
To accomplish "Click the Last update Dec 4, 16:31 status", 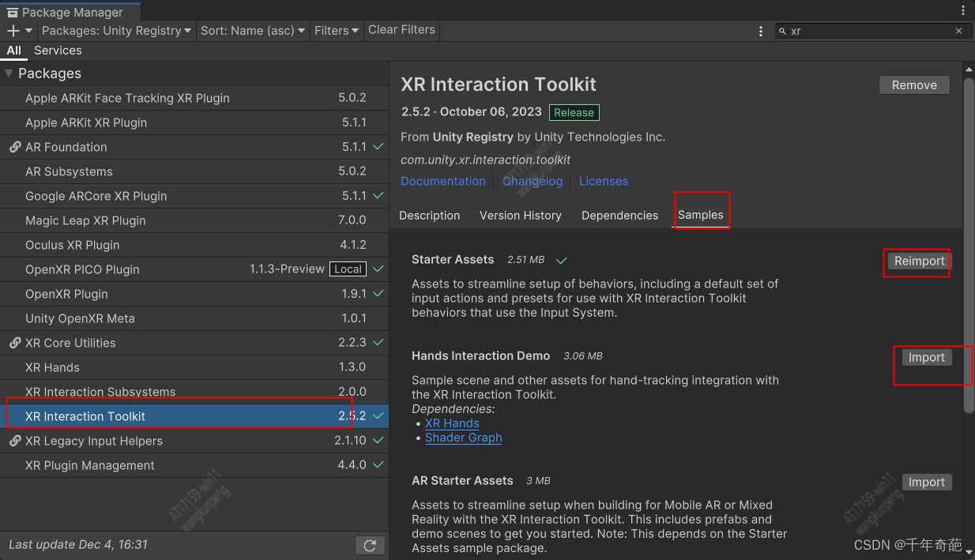I will tap(78, 544).
